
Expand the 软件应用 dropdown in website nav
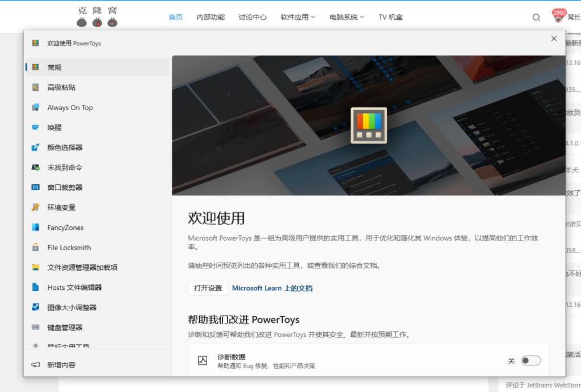(x=297, y=17)
